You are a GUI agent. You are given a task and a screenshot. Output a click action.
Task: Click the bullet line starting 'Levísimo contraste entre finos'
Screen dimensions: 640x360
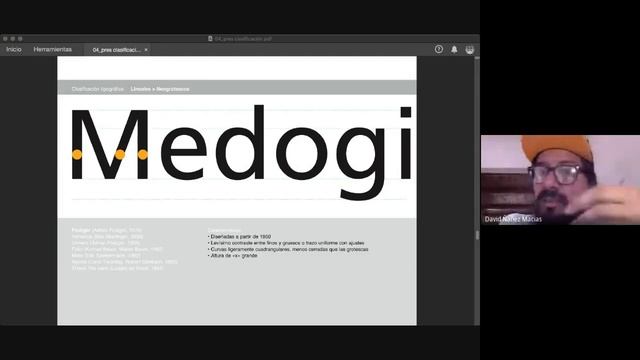(x=287, y=243)
